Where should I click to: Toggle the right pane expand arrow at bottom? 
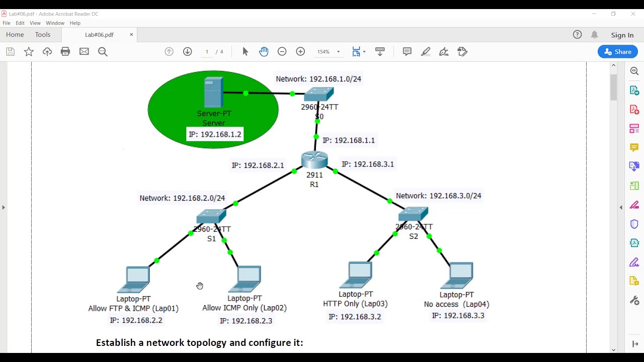pos(635,344)
